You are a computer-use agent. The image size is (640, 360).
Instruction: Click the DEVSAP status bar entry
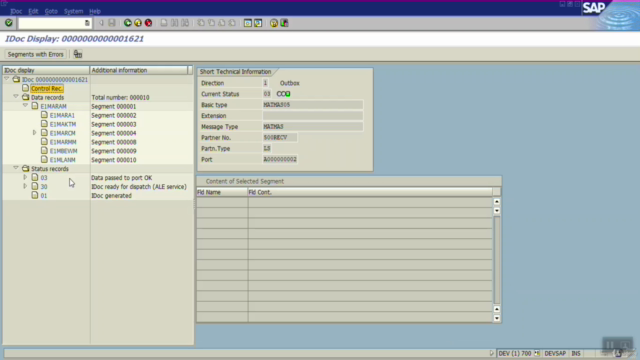pyautogui.click(x=555, y=353)
